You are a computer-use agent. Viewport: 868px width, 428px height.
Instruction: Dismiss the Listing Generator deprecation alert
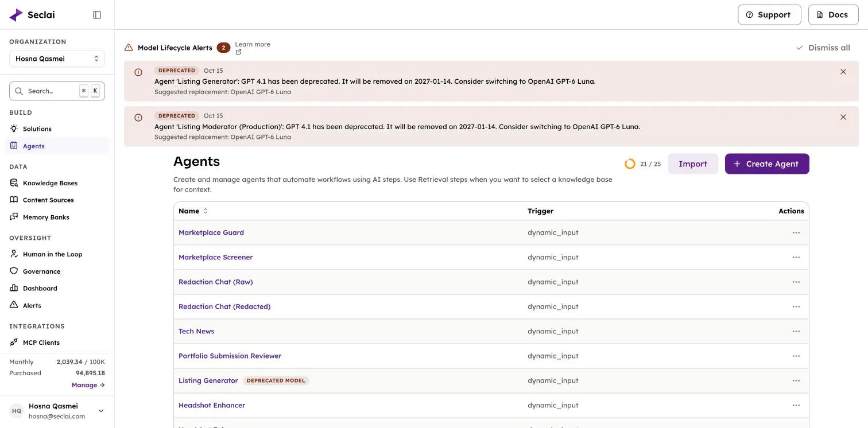[x=843, y=72]
